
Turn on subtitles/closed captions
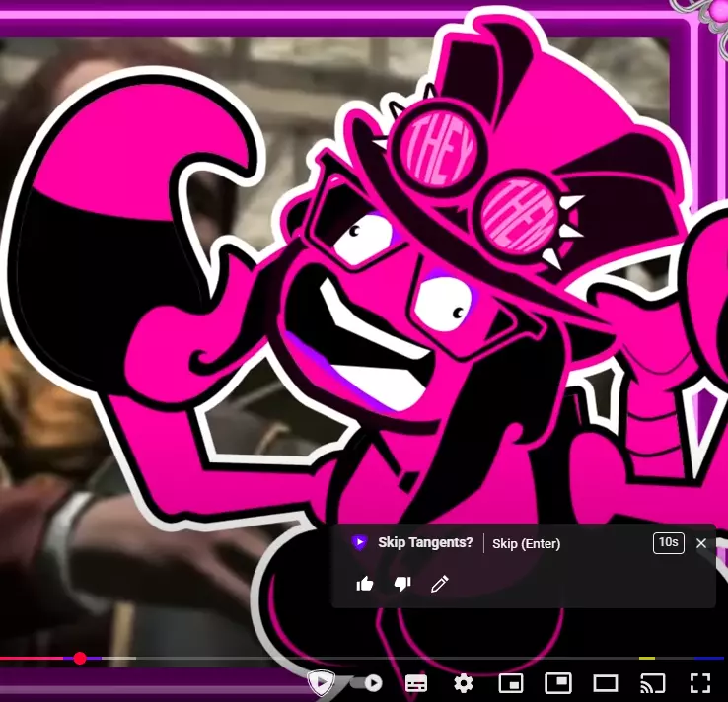click(416, 683)
